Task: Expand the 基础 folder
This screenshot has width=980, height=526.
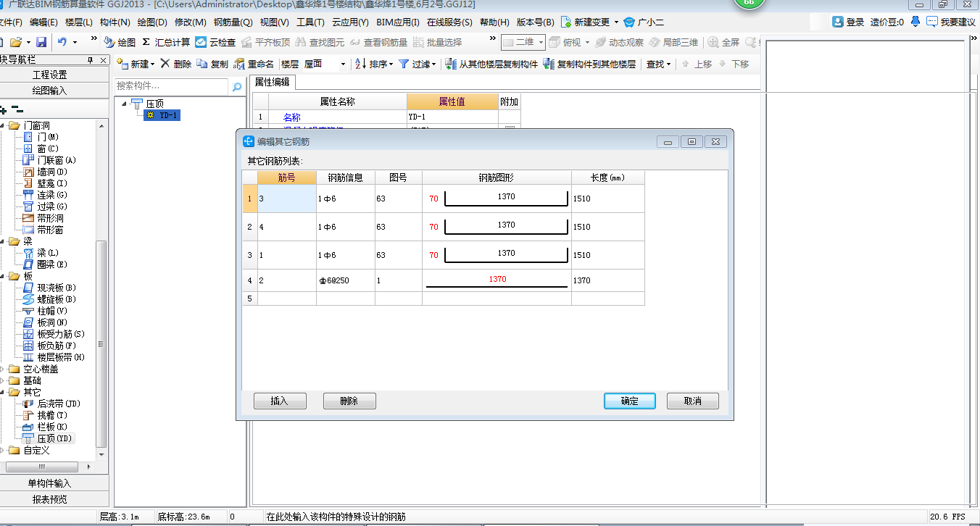Action: [2, 380]
